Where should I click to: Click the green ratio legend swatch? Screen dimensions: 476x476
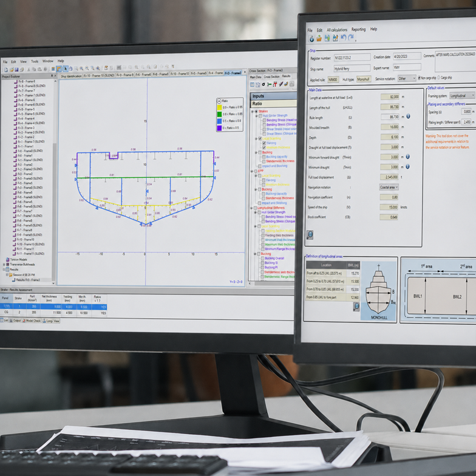click(220, 114)
